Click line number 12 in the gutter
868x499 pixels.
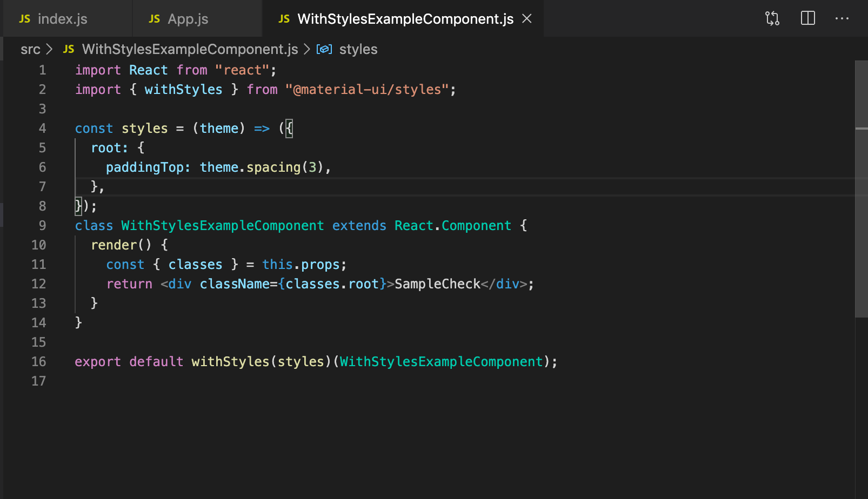(x=38, y=284)
